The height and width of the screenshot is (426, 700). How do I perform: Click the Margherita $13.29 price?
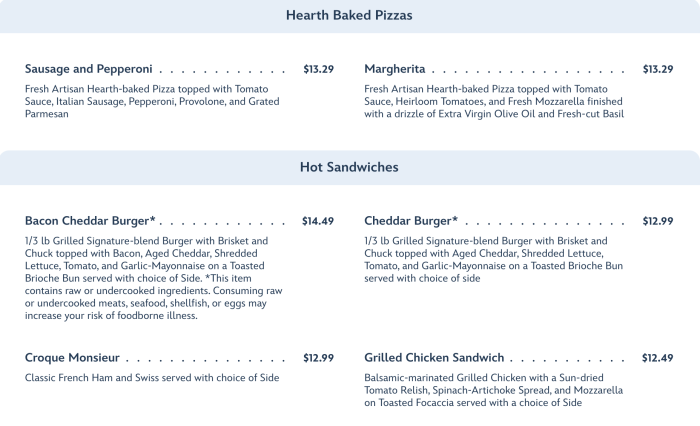(x=657, y=69)
